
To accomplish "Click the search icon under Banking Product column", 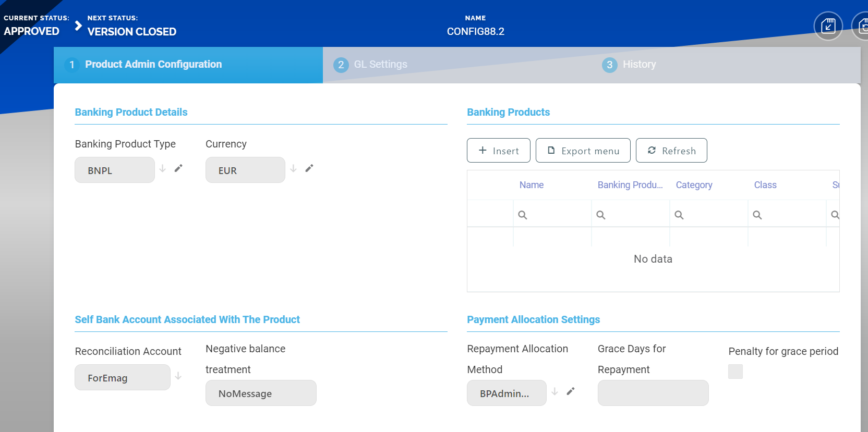I will pyautogui.click(x=601, y=215).
